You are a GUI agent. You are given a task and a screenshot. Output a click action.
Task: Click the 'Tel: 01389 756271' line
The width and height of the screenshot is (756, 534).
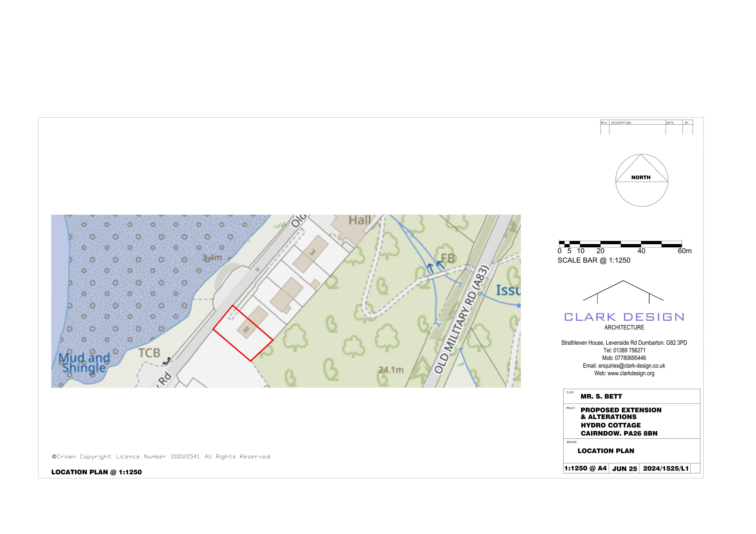[x=624, y=350]
